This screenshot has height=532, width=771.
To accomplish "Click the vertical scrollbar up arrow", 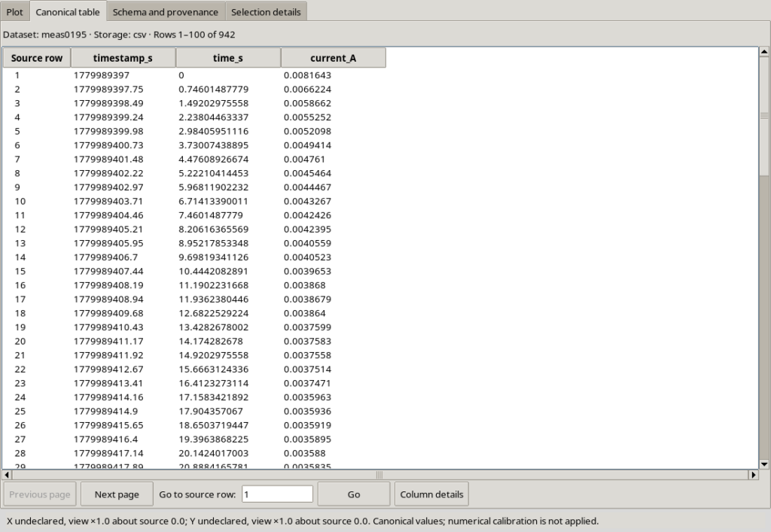I will point(764,51).
